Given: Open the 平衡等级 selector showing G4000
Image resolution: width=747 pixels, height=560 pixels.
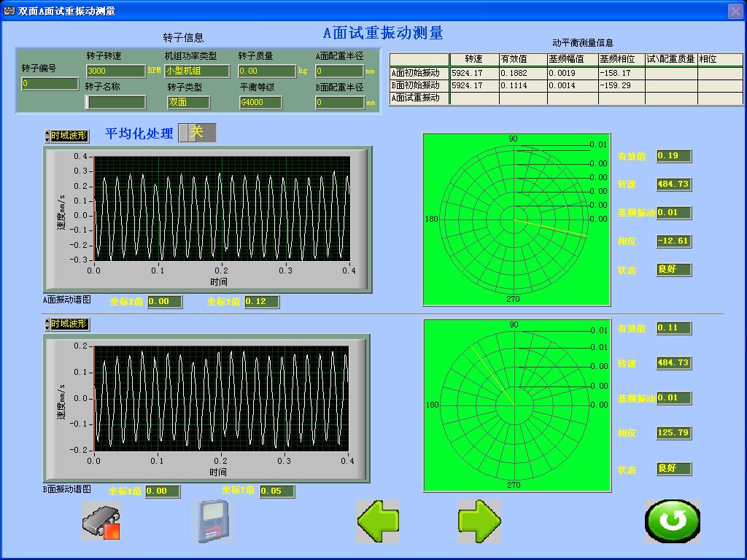Looking at the screenshot, I should click(260, 103).
